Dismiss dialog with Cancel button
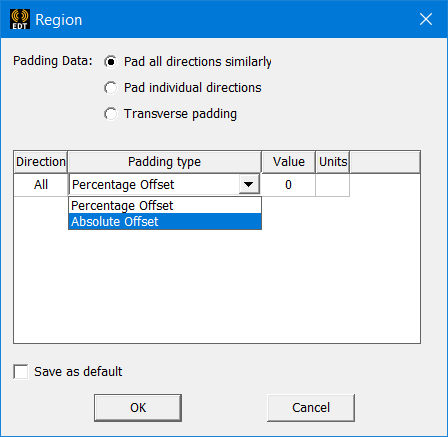 point(311,408)
